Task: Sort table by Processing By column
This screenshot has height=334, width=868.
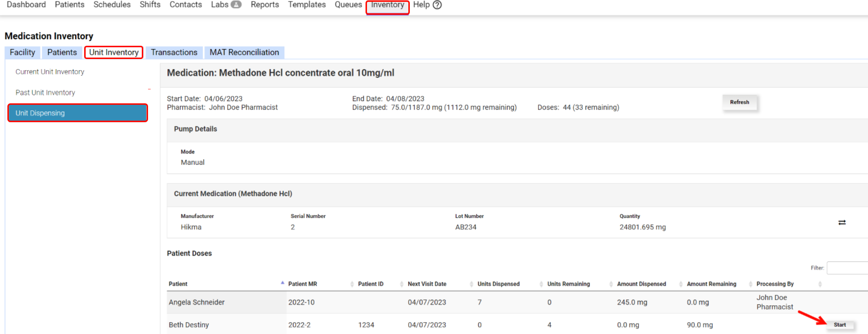Action: click(x=775, y=284)
